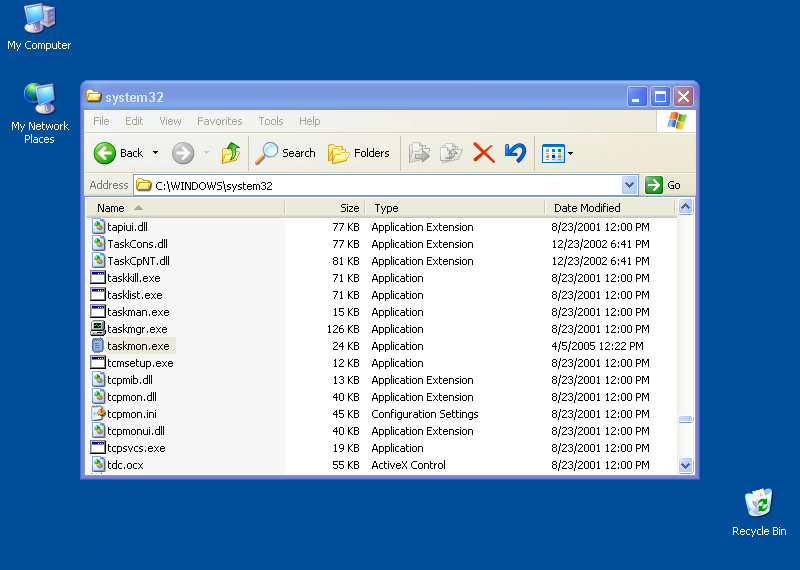Open the File menu
Viewport: 800px width, 570px height.
[101, 121]
